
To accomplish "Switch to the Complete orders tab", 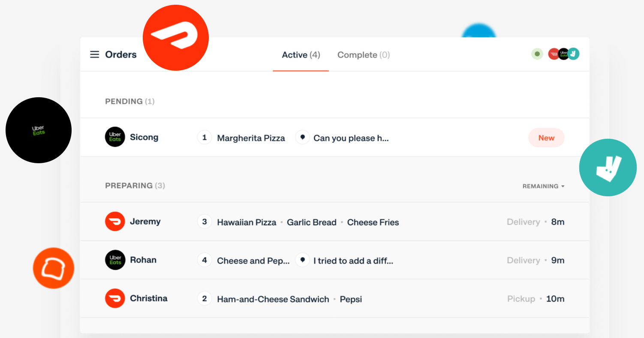I will 363,55.
